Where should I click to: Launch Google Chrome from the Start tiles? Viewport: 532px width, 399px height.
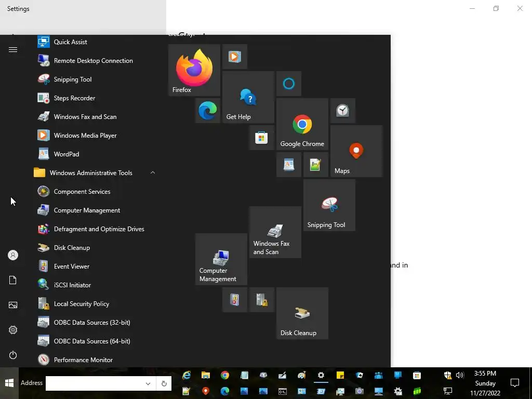(302, 124)
